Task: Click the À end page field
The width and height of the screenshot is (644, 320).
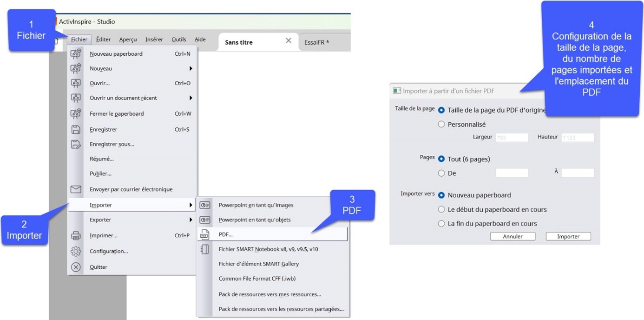Action: pos(578,173)
